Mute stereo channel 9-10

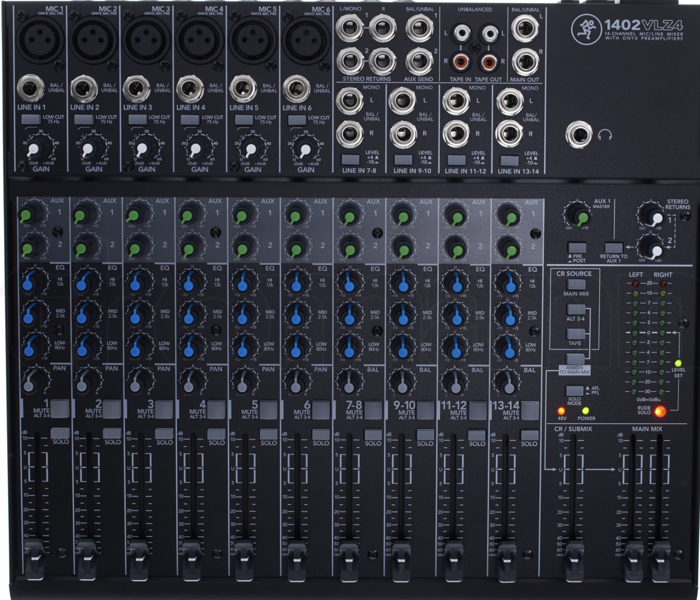click(x=426, y=410)
